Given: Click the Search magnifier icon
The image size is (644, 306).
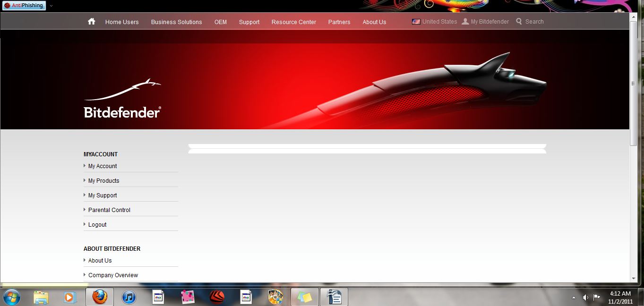Looking at the screenshot, I should tap(519, 22).
